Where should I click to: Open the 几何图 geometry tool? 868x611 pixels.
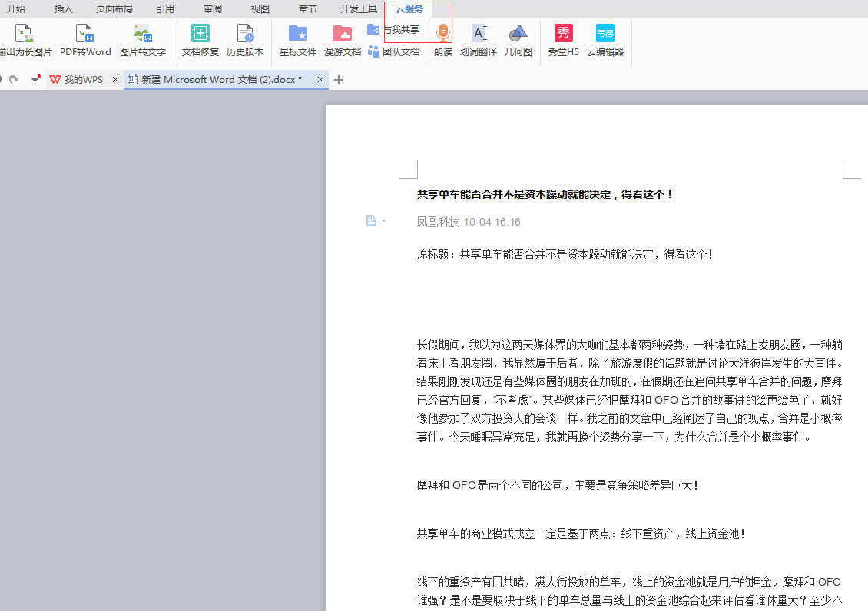518,35
